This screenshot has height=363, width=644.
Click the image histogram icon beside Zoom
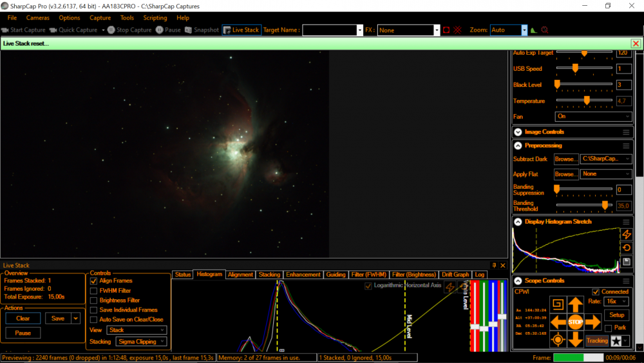coord(533,30)
